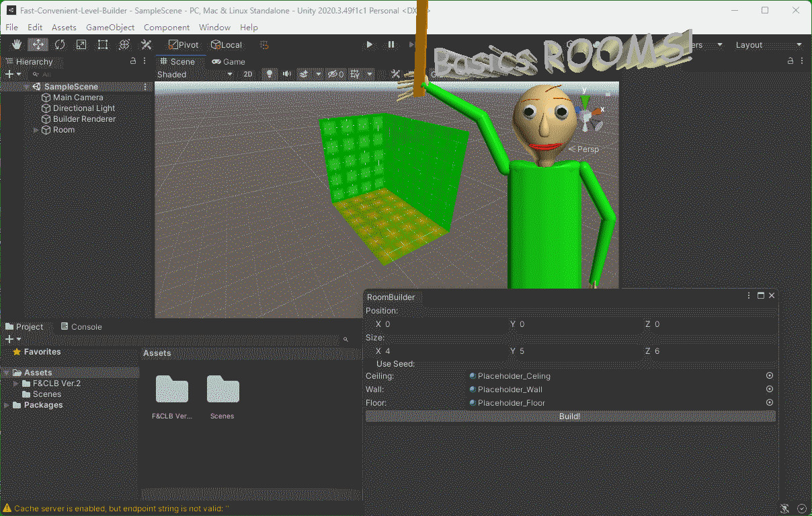Toggle hidden objects visibility
This screenshot has width=812, height=516.
tap(335, 74)
